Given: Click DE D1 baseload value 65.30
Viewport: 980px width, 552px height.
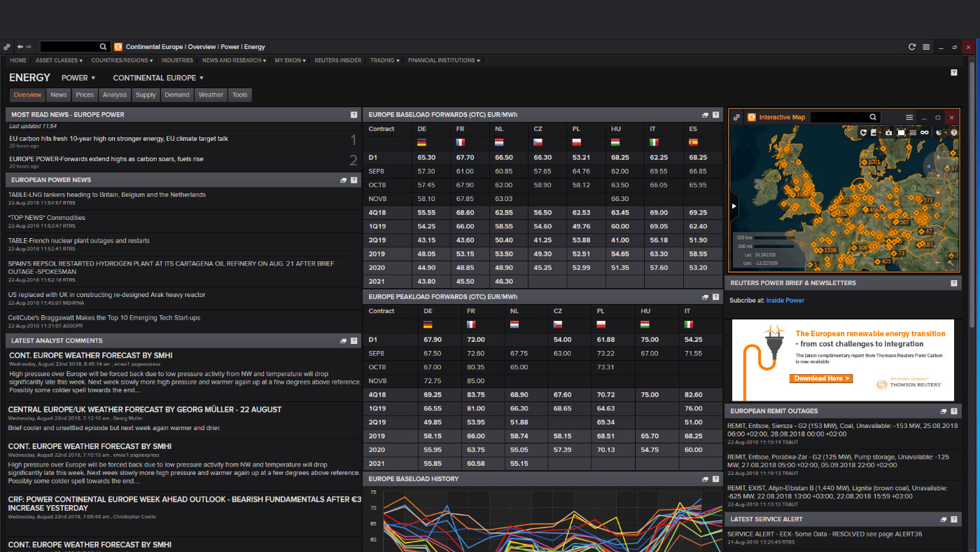Looking at the screenshot, I should pos(426,158).
